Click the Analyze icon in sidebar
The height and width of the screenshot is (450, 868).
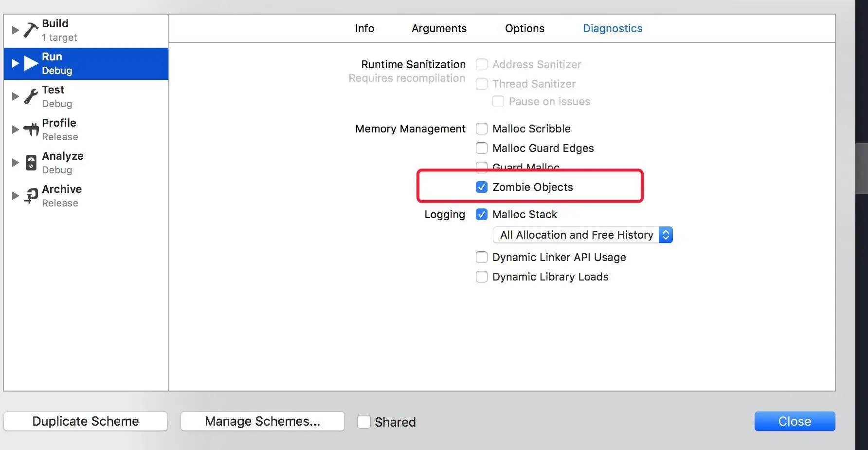(x=31, y=163)
